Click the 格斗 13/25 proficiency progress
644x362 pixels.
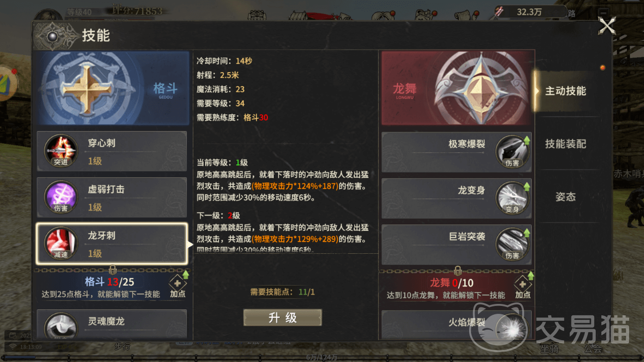[x=109, y=282]
